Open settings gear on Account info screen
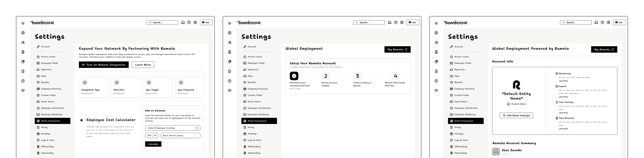Viewport: 644px width, 158px height. (x=608, y=22)
